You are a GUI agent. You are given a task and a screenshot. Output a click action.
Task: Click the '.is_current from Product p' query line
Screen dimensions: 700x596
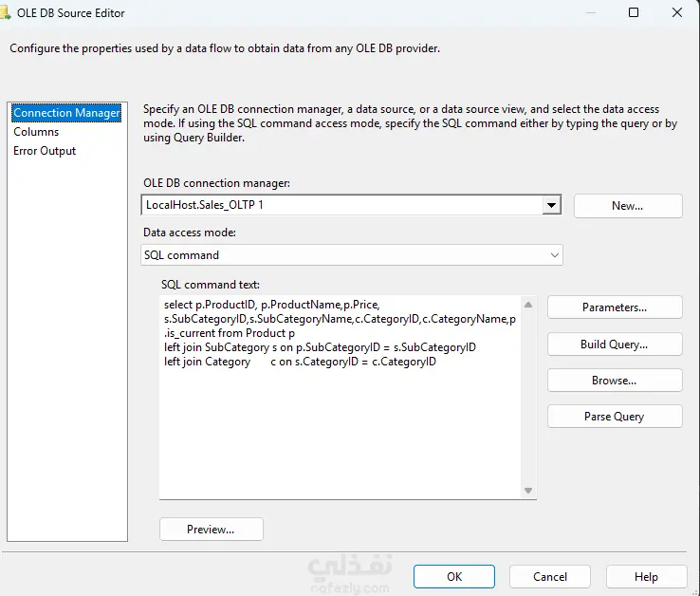[230, 333]
